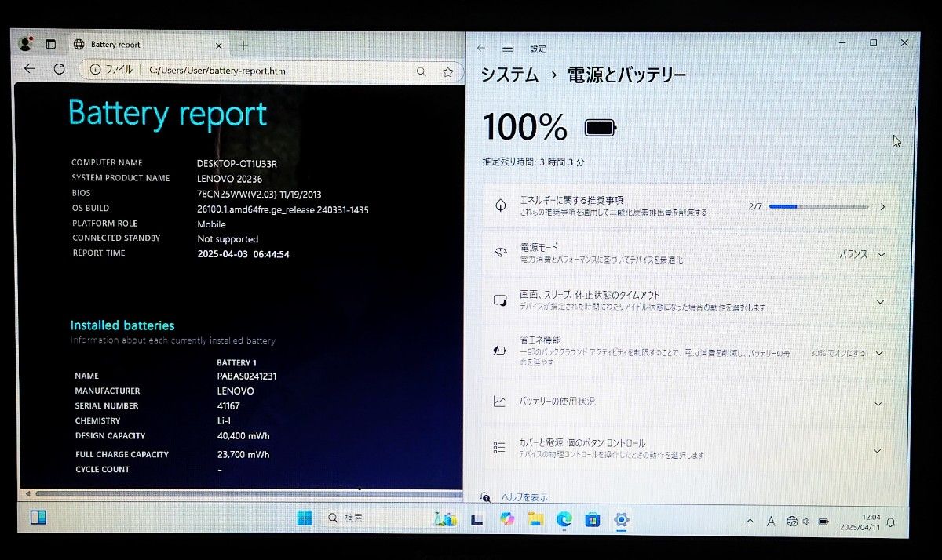Open the Edge profile avatar icon
The height and width of the screenshot is (560, 942).
pos(26,44)
